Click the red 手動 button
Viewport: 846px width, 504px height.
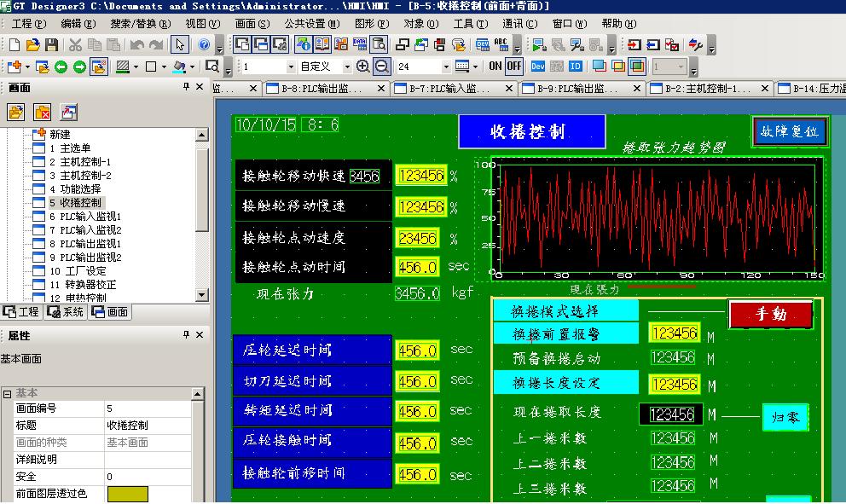(771, 314)
